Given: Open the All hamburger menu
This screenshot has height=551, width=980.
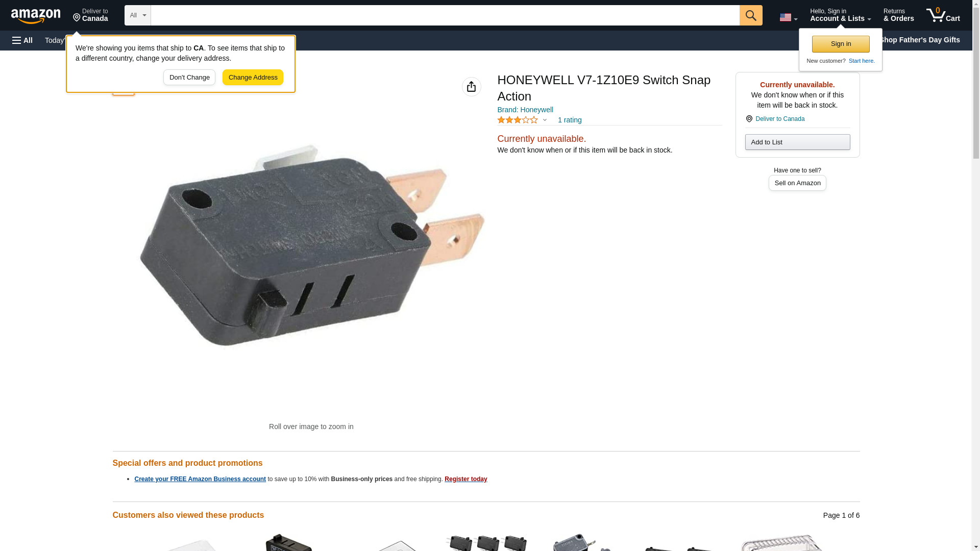Looking at the screenshot, I should click(22, 40).
